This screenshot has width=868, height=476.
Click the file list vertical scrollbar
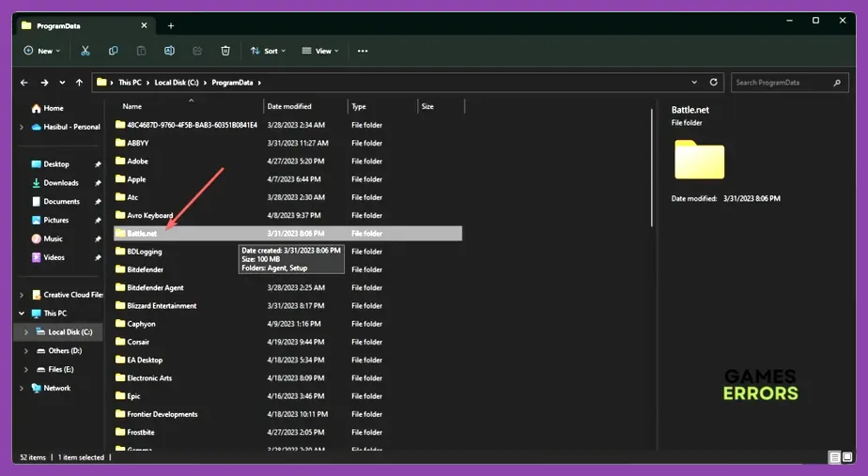(x=652, y=168)
